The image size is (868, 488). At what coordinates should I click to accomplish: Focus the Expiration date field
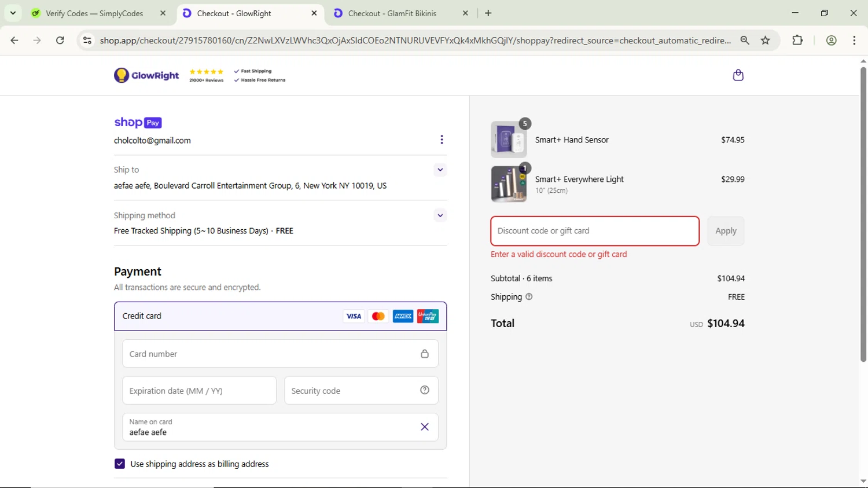click(200, 391)
